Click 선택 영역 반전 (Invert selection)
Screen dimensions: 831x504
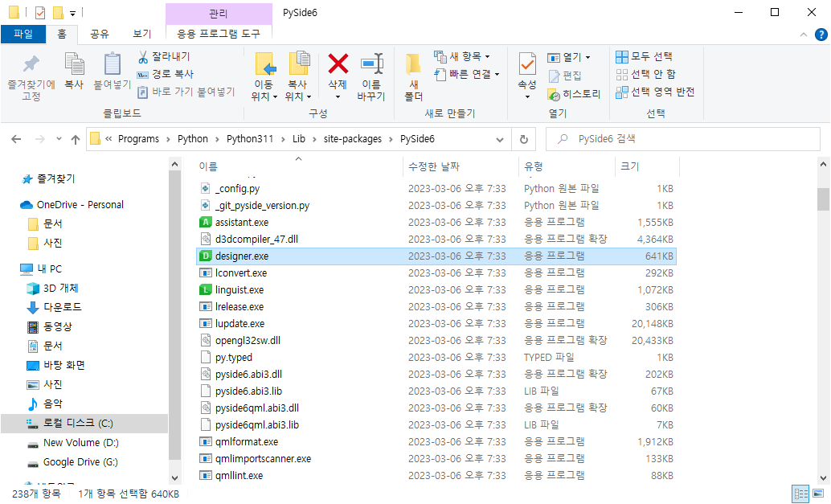click(655, 92)
